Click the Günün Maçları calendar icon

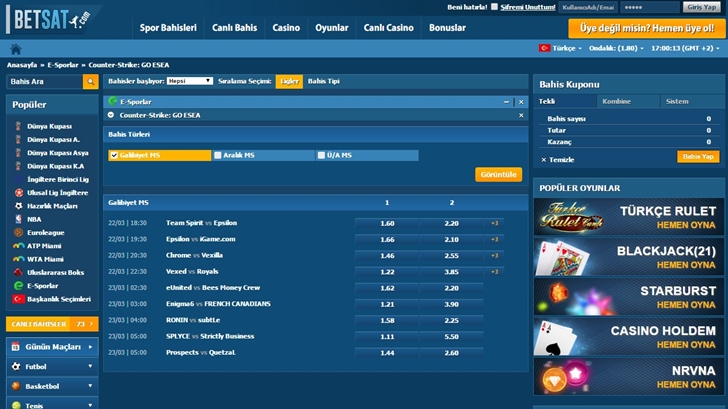click(x=15, y=347)
